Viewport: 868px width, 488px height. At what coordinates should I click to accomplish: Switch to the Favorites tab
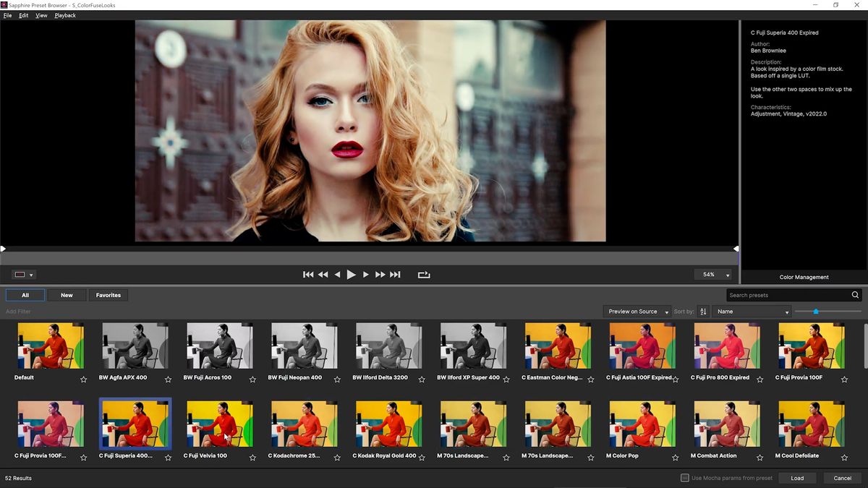pos(109,295)
